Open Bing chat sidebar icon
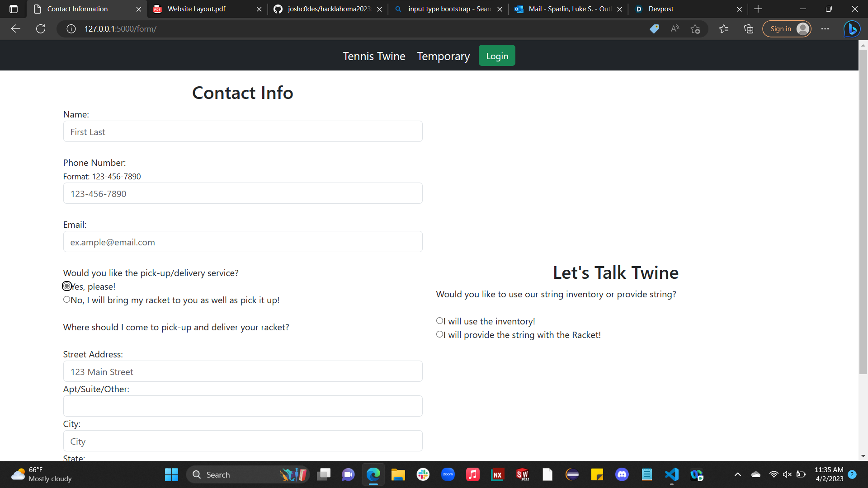Image resolution: width=868 pixels, height=488 pixels. pyautogui.click(x=852, y=29)
